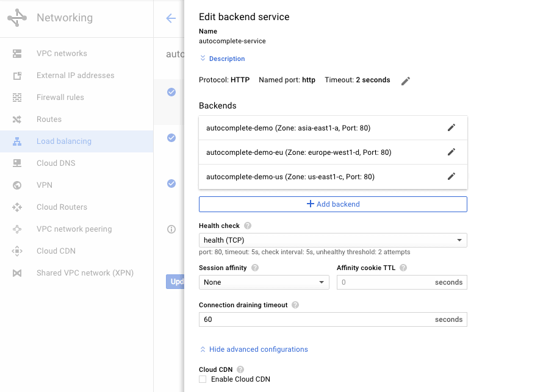Click the blue checkmark status circle
543x392 pixels.
pyautogui.click(x=171, y=92)
